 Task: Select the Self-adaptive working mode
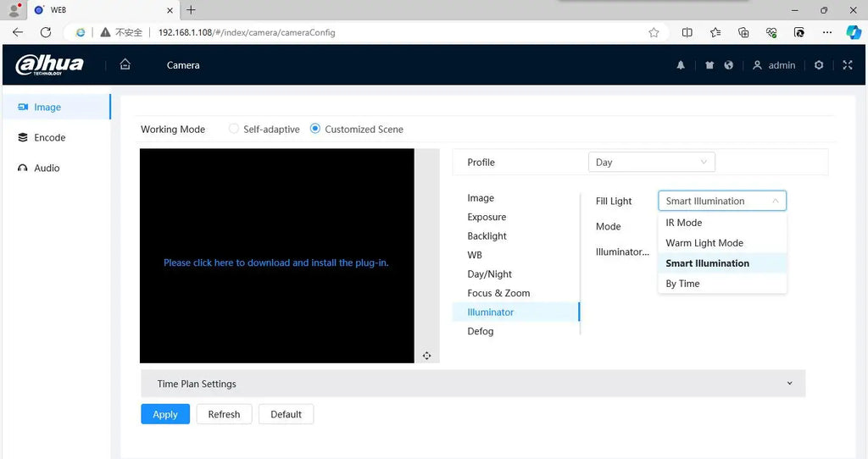[x=234, y=129]
